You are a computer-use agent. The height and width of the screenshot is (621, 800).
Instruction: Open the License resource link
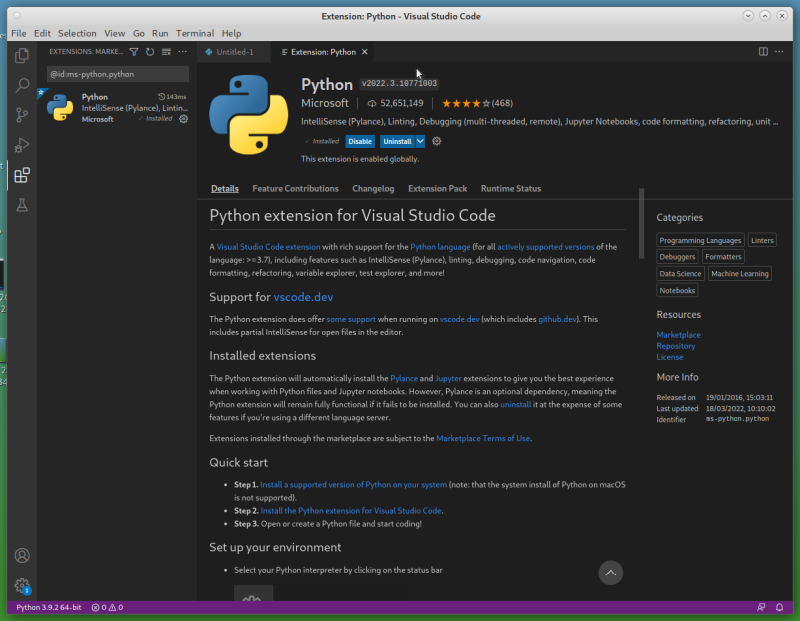(x=669, y=357)
